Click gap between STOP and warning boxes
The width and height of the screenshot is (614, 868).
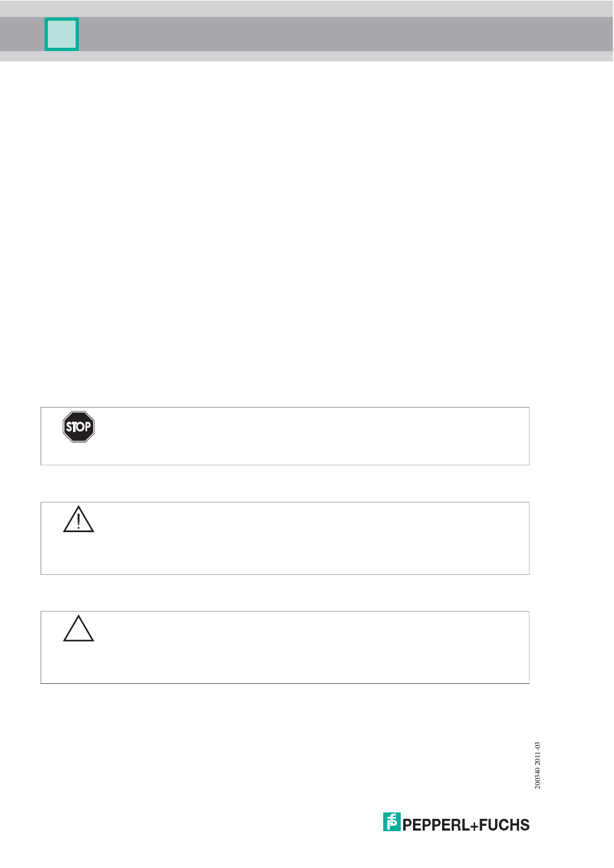point(285,483)
